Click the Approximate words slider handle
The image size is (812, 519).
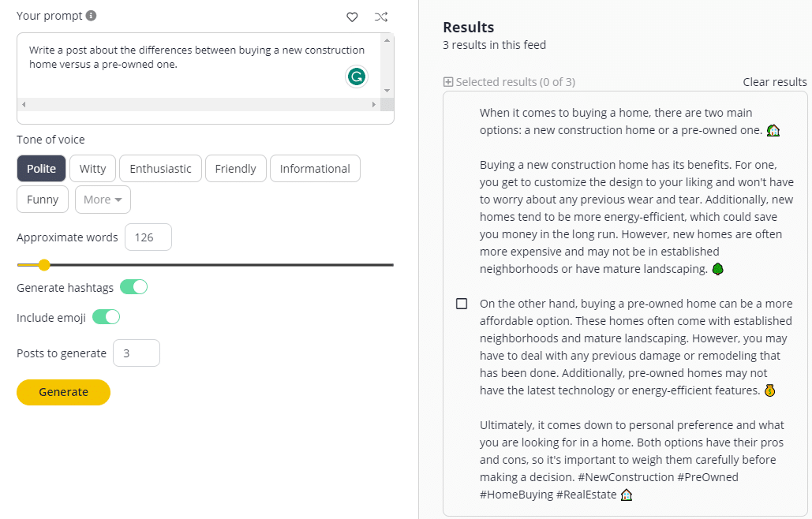pyautogui.click(x=44, y=266)
